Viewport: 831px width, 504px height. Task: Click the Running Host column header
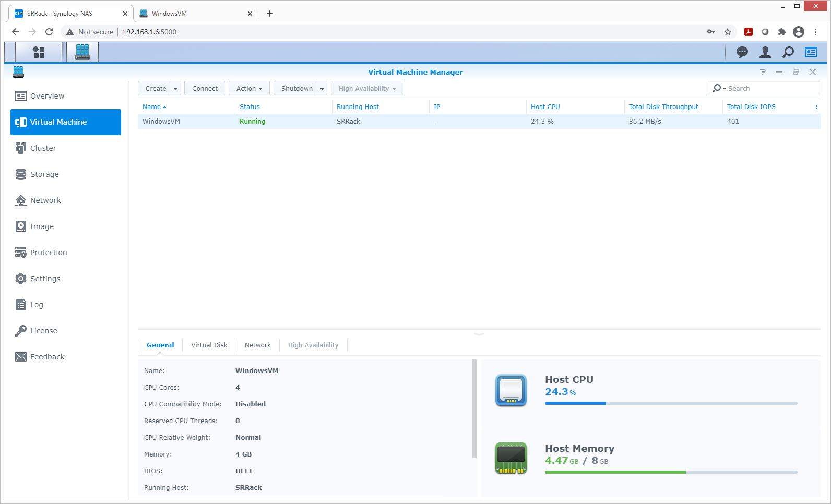[x=381, y=107]
